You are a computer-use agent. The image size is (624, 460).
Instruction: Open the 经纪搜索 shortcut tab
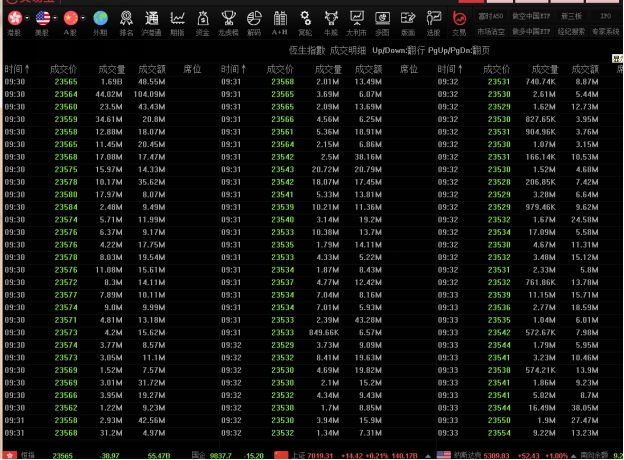click(x=571, y=31)
